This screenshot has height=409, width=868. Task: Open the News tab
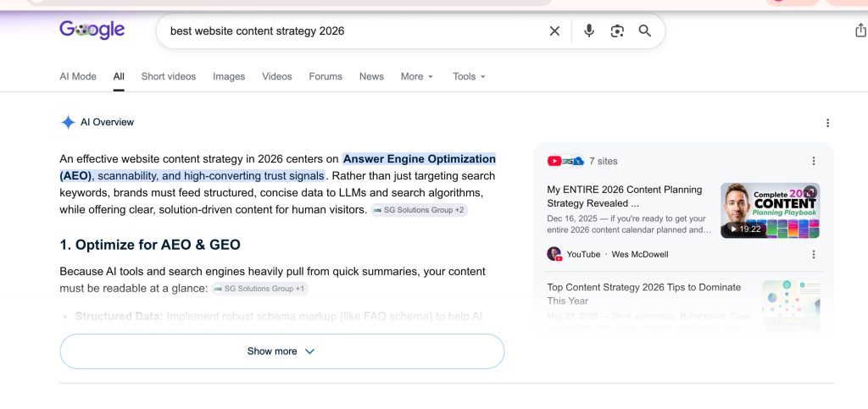point(371,76)
